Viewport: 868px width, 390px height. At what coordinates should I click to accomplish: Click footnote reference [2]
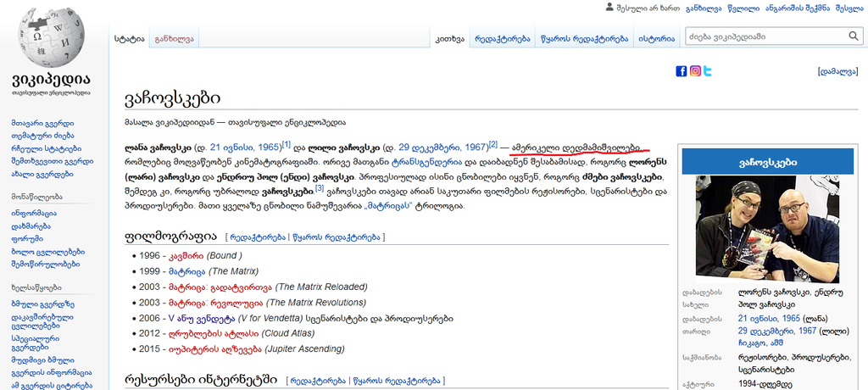click(x=493, y=145)
